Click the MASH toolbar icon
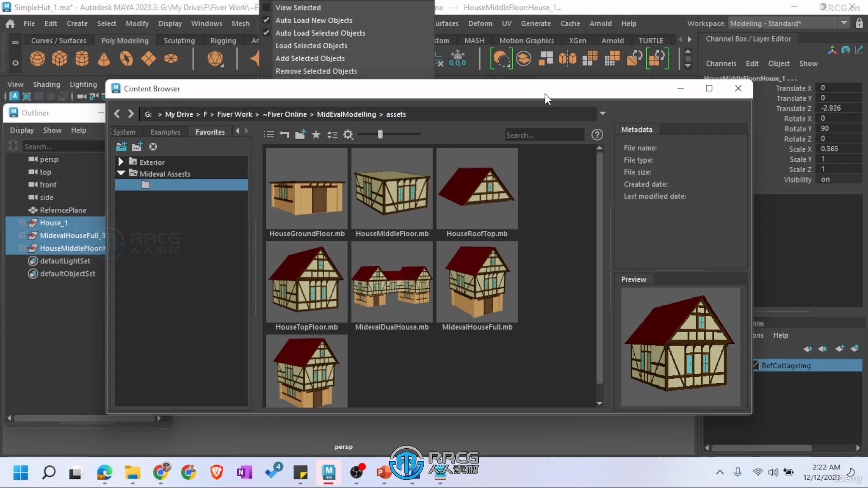868x488 pixels. 475,40
